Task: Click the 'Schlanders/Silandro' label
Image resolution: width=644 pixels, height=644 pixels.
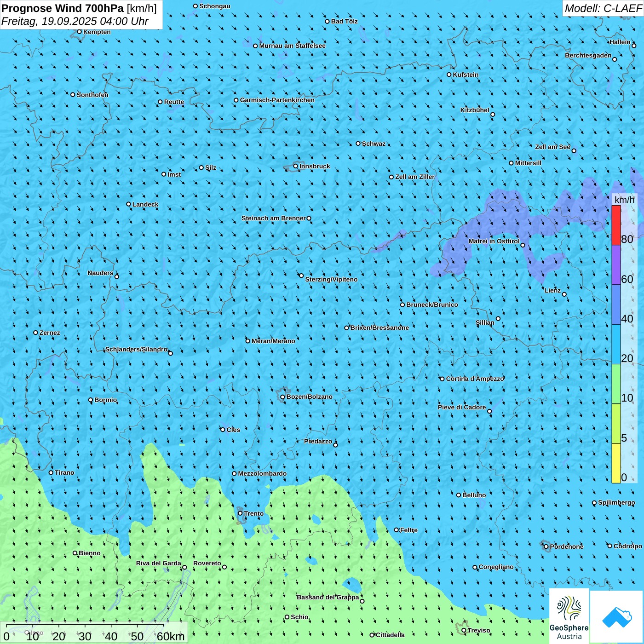Action: 137,349
